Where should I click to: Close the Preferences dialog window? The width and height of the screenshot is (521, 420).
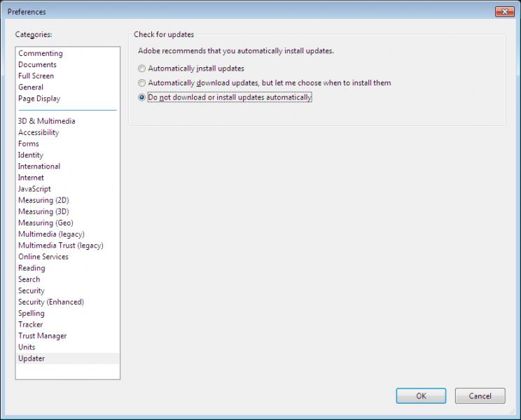[x=504, y=12]
